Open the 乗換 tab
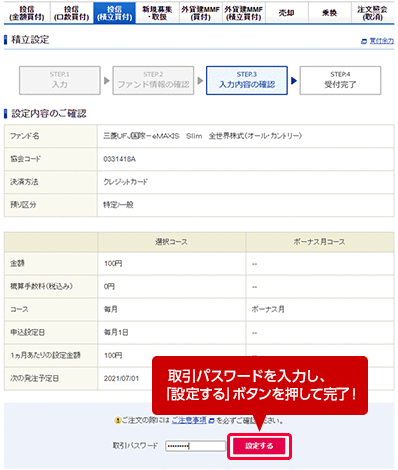 tap(329, 13)
